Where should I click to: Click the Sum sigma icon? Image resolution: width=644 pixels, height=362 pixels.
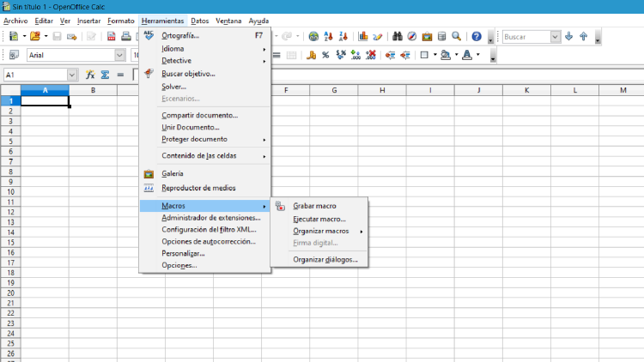point(105,75)
